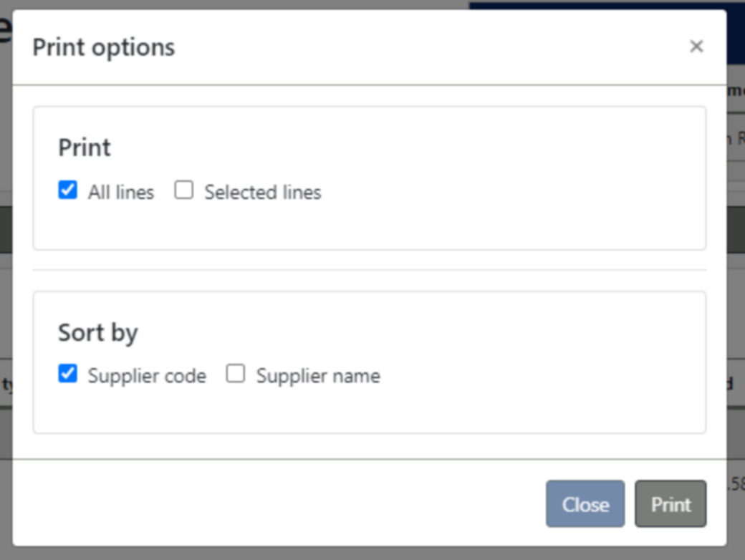Click the divider line between the Print and Sort by cards
Viewport: 745px width, 560px height.
pos(369,270)
